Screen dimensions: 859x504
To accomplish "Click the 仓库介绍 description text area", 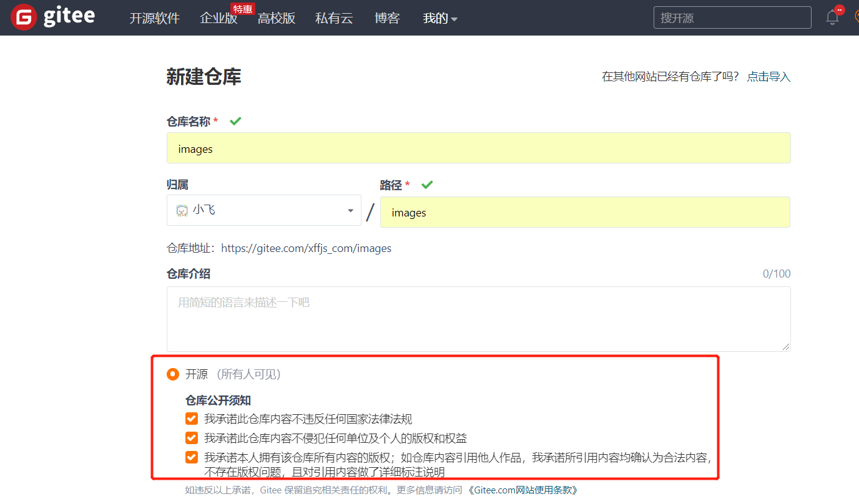I will point(478,319).
